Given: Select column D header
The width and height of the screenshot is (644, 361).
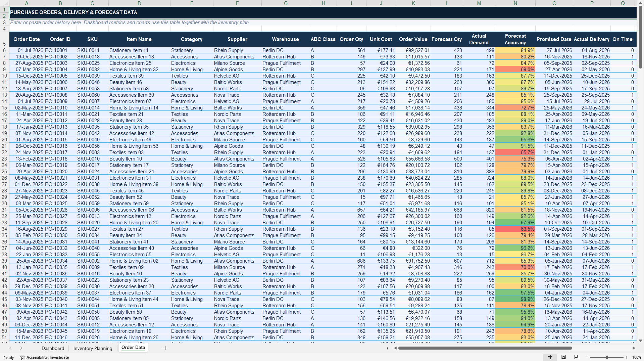Looking at the screenshot, I should point(139,3).
